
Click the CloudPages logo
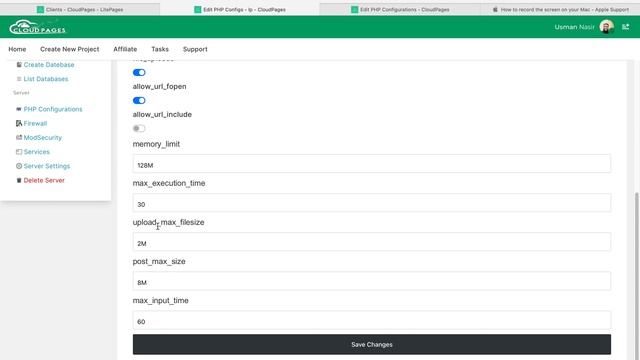pyautogui.click(x=37, y=27)
